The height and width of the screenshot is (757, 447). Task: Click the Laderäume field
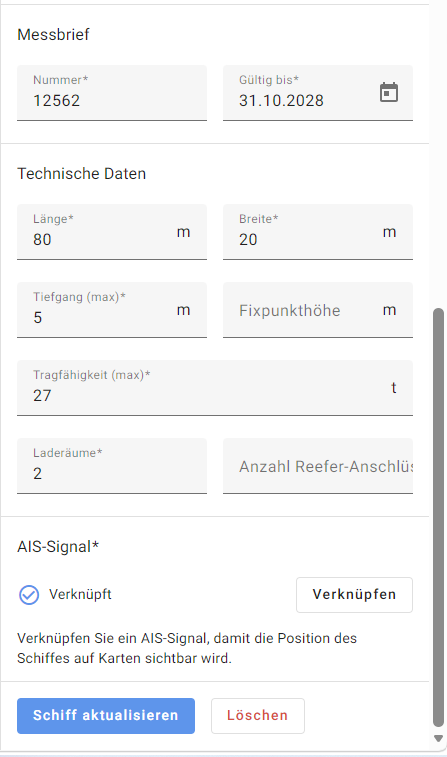(x=112, y=466)
